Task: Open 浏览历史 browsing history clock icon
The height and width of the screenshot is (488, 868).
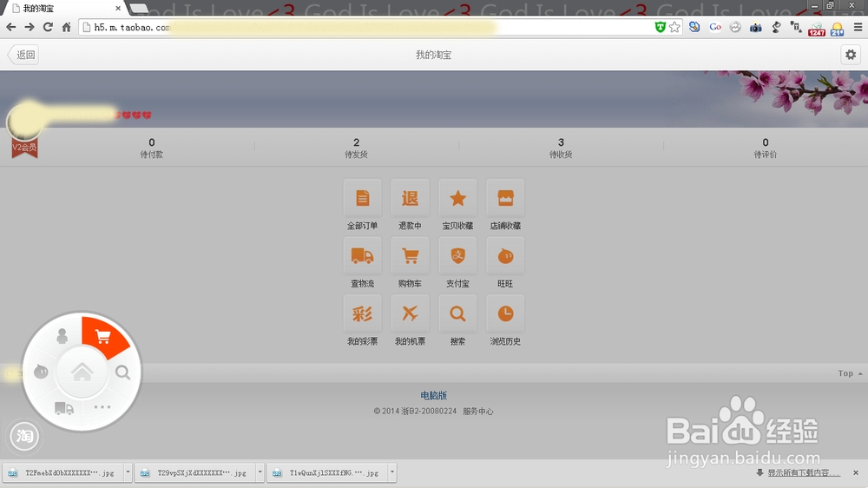Action: [505, 314]
